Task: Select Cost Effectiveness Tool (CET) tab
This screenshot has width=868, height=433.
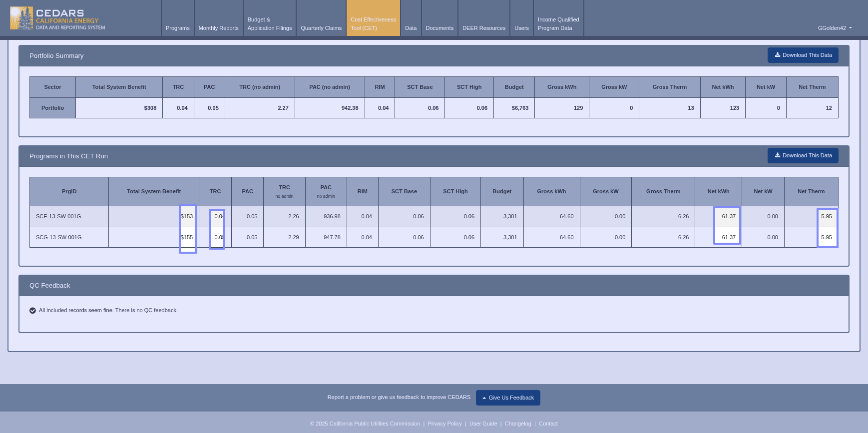Action: [373, 24]
